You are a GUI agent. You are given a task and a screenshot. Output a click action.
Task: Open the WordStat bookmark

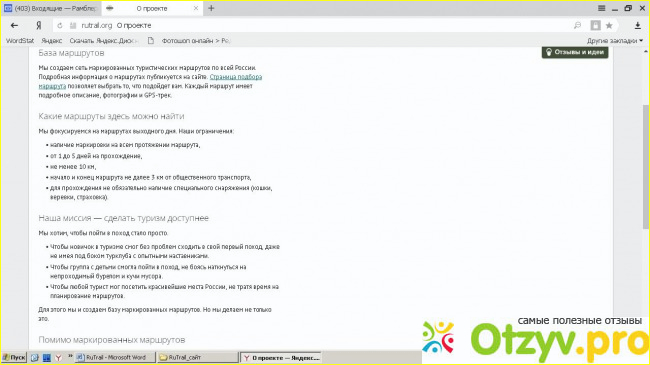(x=20, y=41)
